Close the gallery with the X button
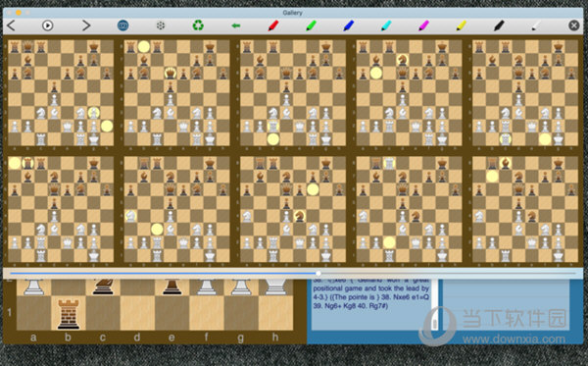The width and height of the screenshot is (588, 366). (573, 26)
